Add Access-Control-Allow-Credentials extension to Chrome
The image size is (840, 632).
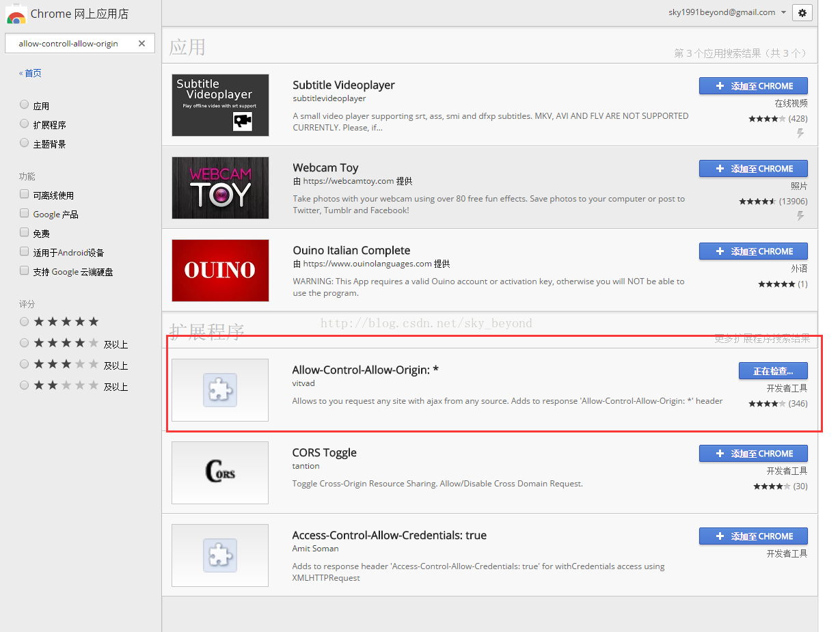tap(753, 536)
